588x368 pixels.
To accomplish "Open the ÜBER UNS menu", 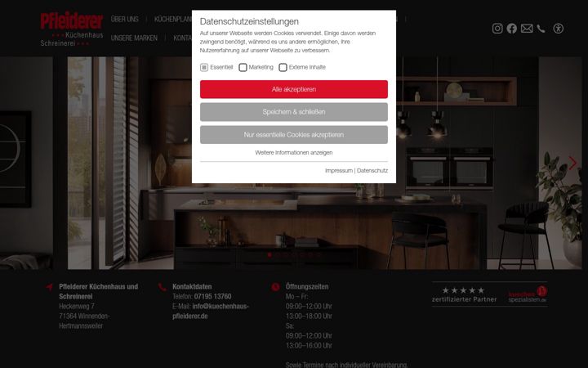I will pyautogui.click(x=124, y=19).
